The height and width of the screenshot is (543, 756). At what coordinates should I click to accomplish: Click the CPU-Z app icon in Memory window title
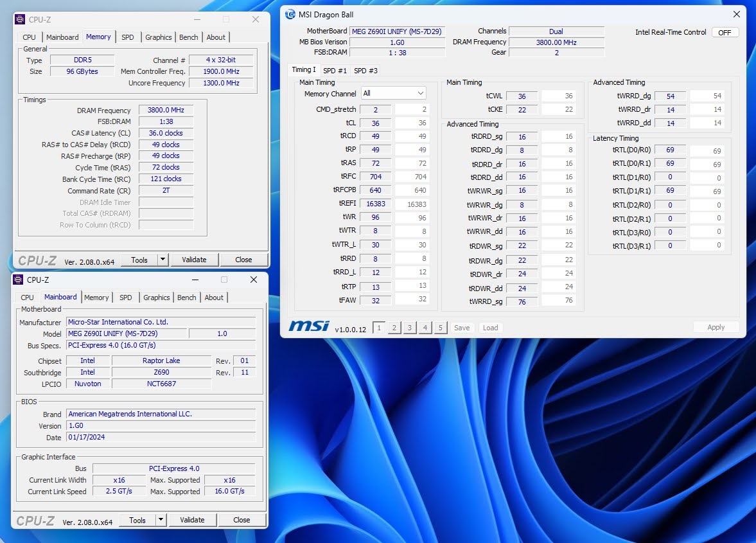pyautogui.click(x=20, y=19)
